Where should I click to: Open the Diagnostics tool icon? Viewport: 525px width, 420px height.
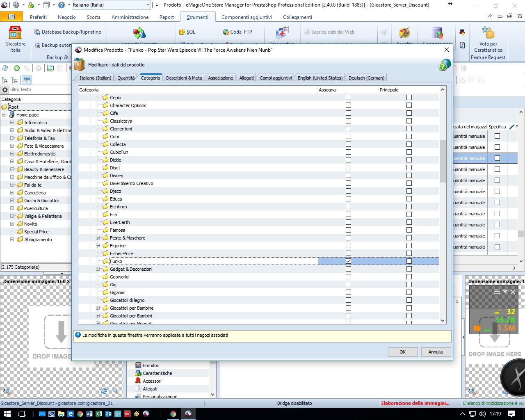(x=282, y=33)
